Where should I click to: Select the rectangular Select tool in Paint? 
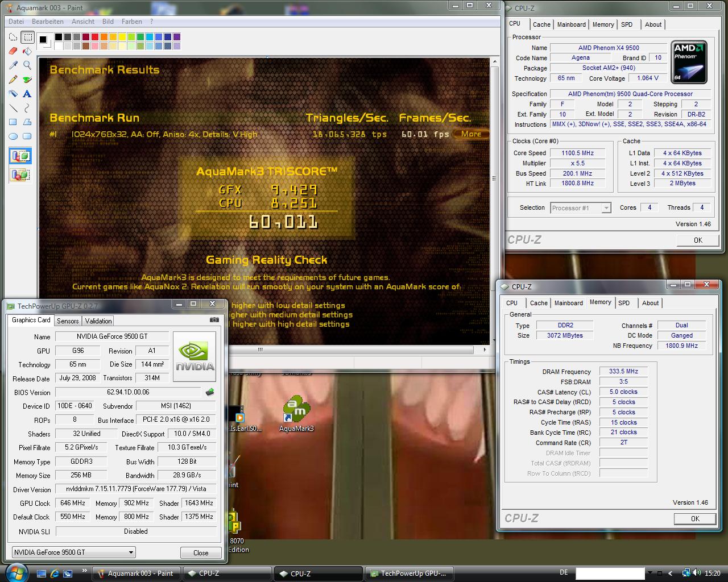pos(27,38)
